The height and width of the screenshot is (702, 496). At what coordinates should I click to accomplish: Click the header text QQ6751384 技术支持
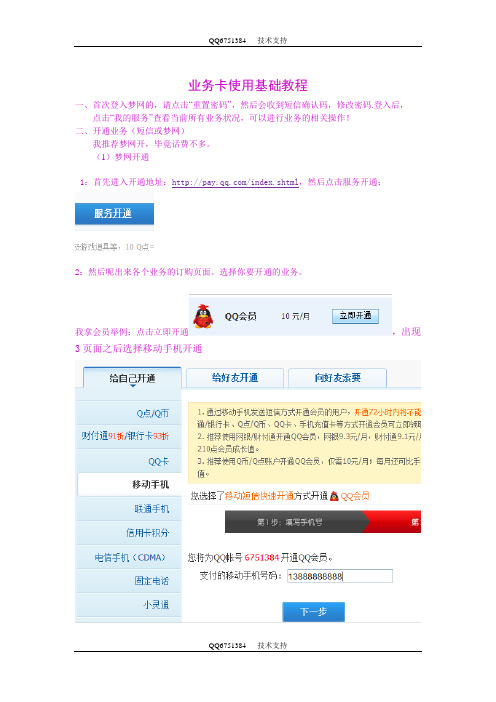pos(248,40)
